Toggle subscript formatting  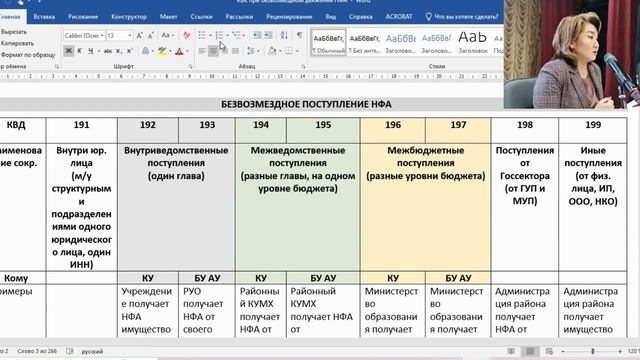[118, 51]
